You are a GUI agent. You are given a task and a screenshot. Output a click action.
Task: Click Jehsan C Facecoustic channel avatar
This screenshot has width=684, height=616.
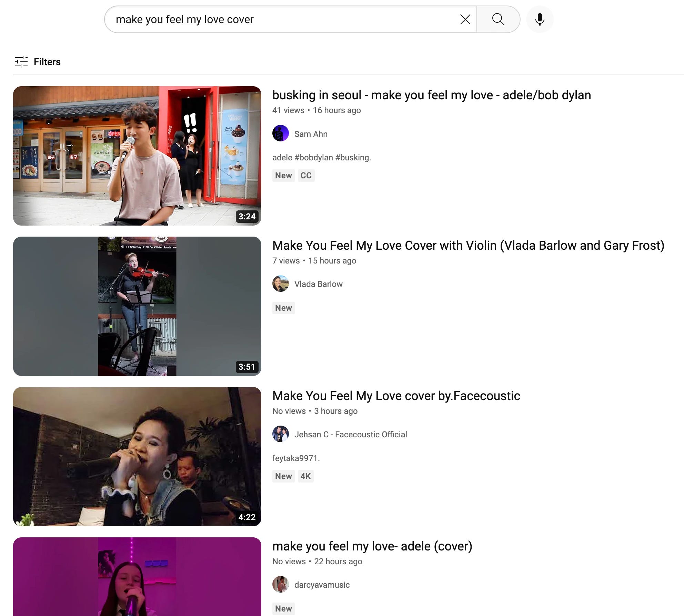280,434
